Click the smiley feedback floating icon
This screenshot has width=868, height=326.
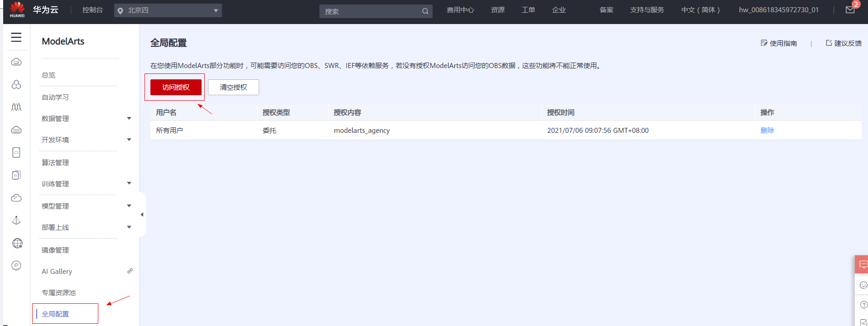tap(863, 285)
